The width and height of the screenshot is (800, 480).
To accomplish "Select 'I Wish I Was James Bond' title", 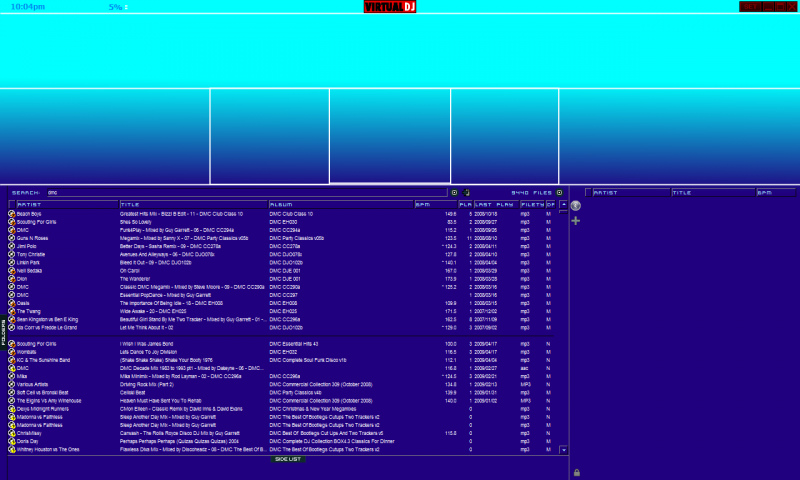I will [x=146, y=344].
